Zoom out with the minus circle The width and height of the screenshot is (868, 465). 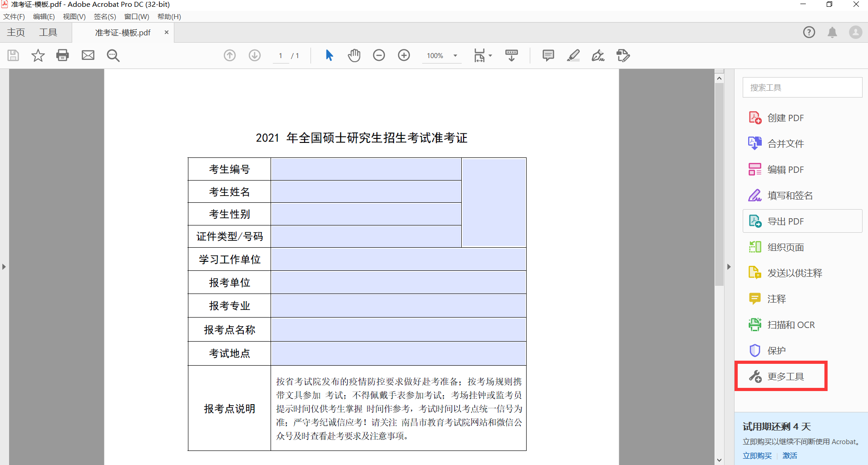click(379, 55)
